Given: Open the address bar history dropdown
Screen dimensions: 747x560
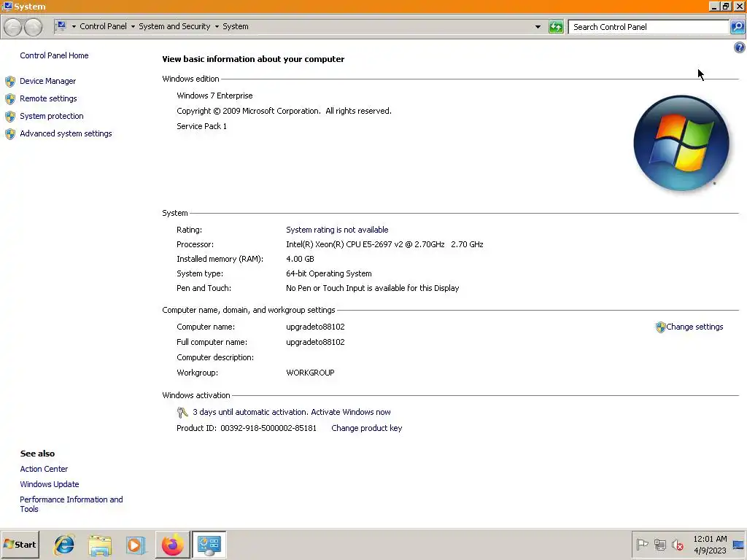Looking at the screenshot, I should tap(538, 27).
